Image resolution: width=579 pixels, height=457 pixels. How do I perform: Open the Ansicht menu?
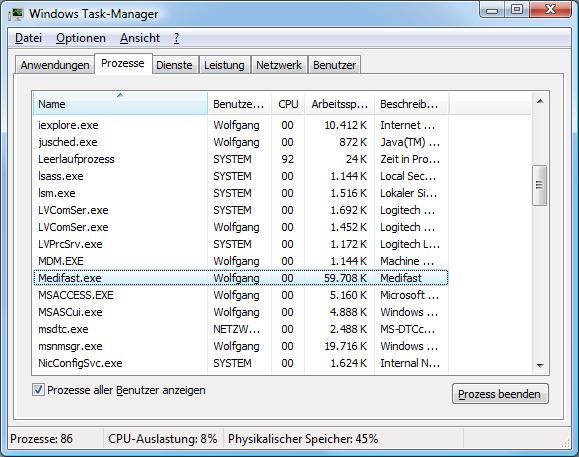[x=140, y=38]
